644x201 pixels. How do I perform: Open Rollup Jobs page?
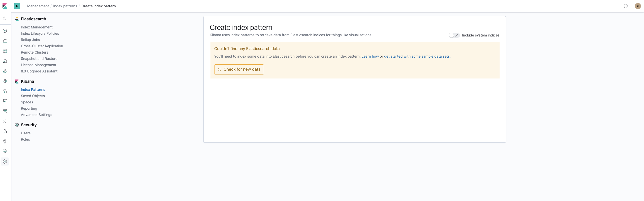pyautogui.click(x=30, y=40)
